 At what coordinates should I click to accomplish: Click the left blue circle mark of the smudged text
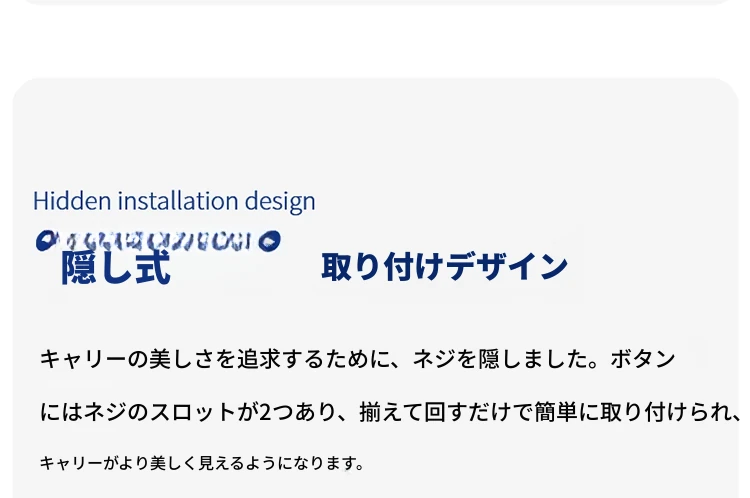45,241
